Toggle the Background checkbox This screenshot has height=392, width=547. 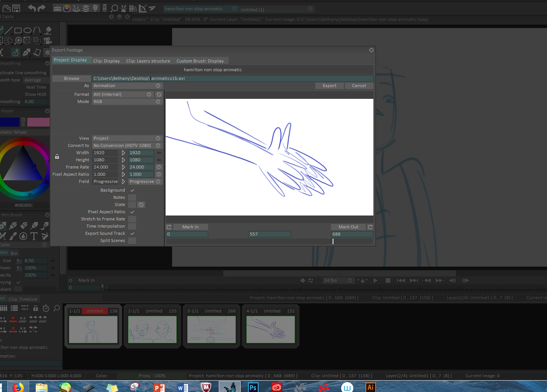(x=132, y=190)
